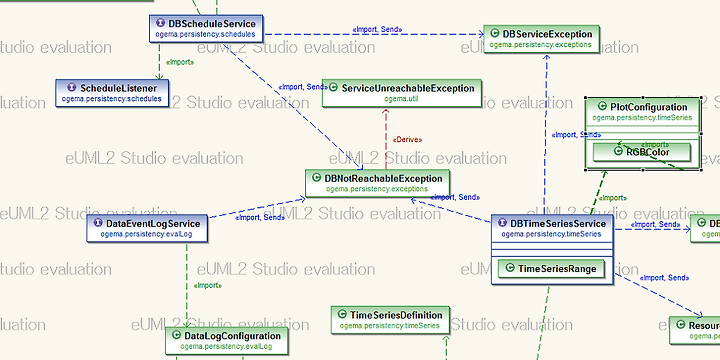Click the DataLogConfiguration class icon
The height and width of the screenshot is (360, 720).
click(176, 335)
